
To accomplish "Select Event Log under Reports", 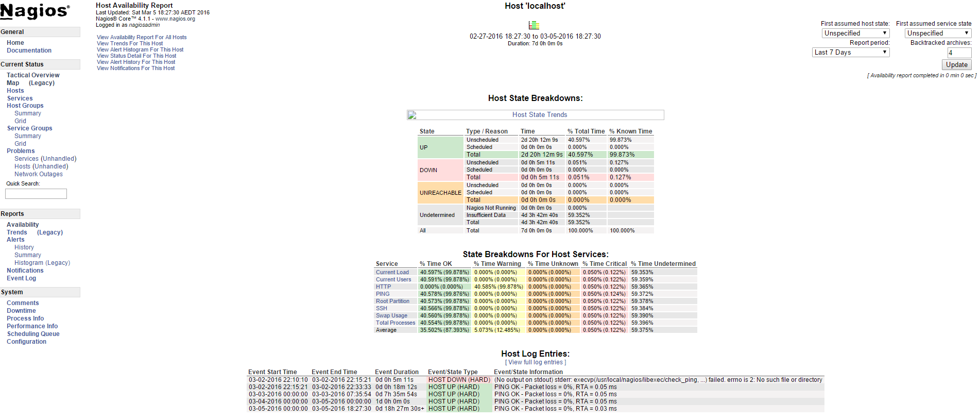I will tap(21, 278).
